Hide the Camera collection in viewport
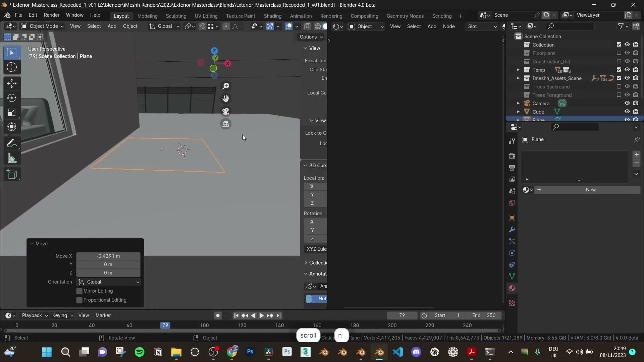644x362 pixels. (x=627, y=103)
